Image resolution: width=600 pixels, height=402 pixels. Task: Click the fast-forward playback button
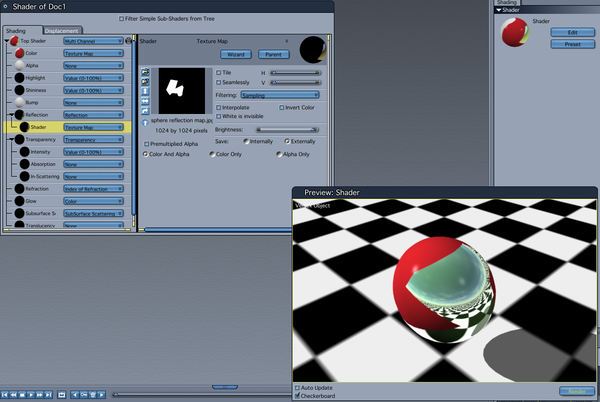(x=40, y=394)
